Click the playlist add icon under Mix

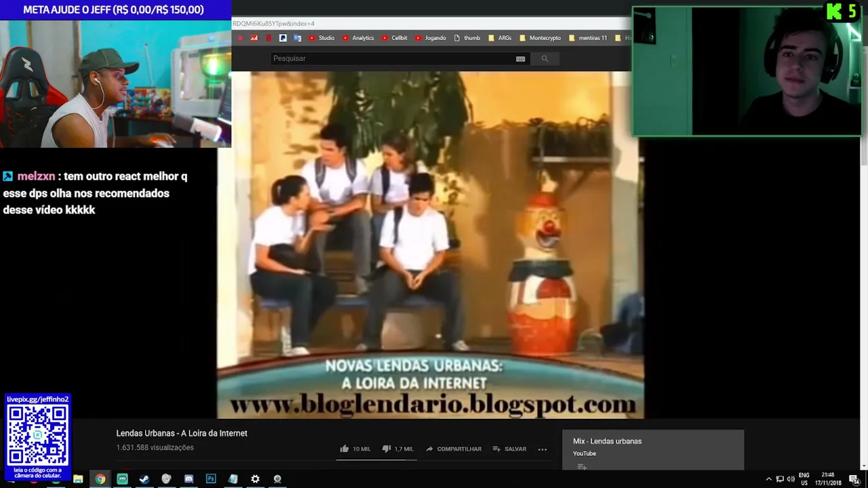pyautogui.click(x=581, y=466)
